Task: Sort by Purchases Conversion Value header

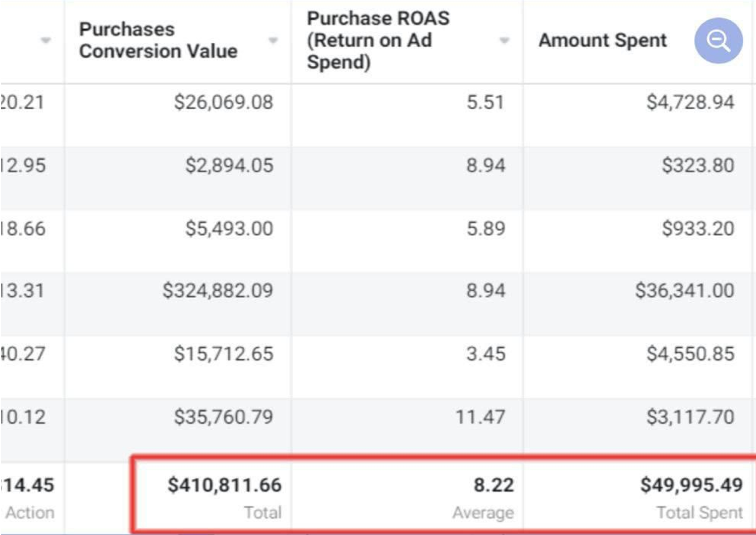Action: (158, 40)
